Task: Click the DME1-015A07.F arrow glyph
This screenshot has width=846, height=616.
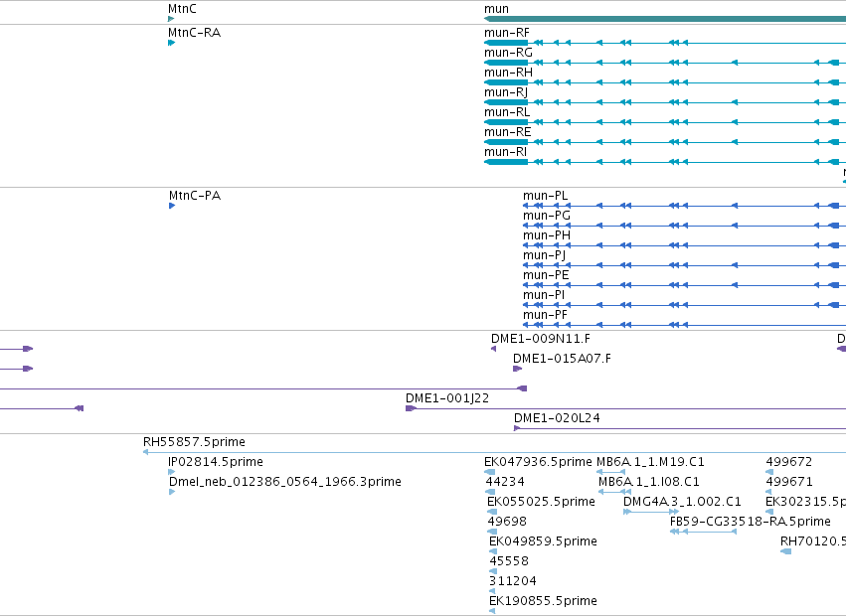Action: (x=517, y=369)
